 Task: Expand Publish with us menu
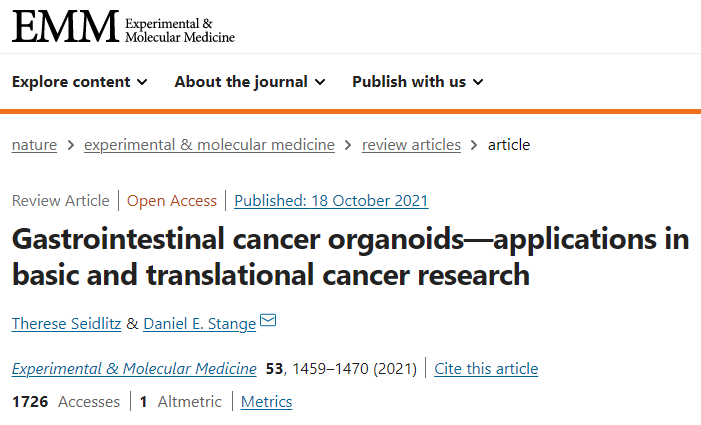pyautogui.click(x=418, y=82)
